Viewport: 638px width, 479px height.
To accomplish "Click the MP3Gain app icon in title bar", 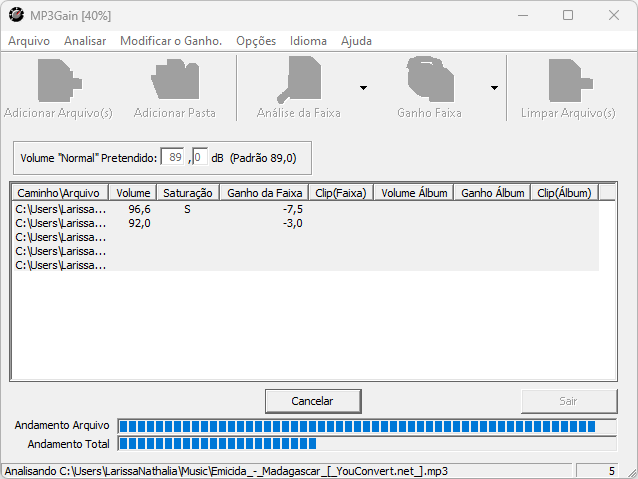I will pyautogui.click(x=16, y=15).
